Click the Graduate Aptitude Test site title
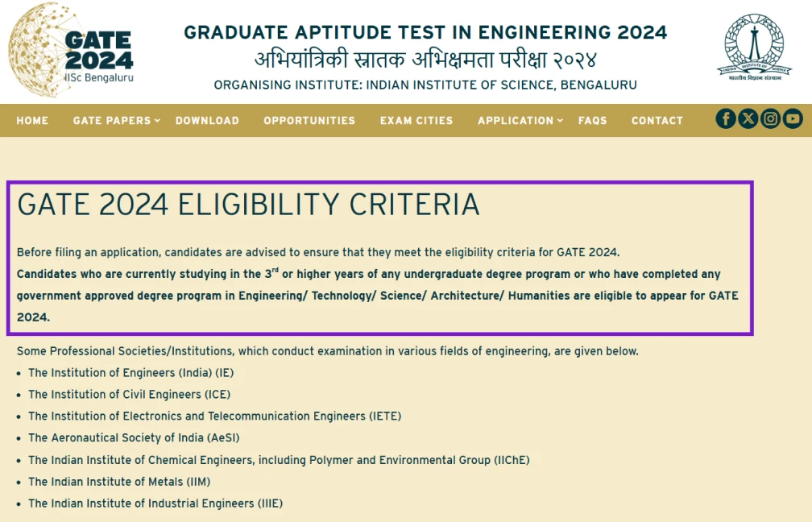The width and height of the screenshot is (812, 522). 425,33
